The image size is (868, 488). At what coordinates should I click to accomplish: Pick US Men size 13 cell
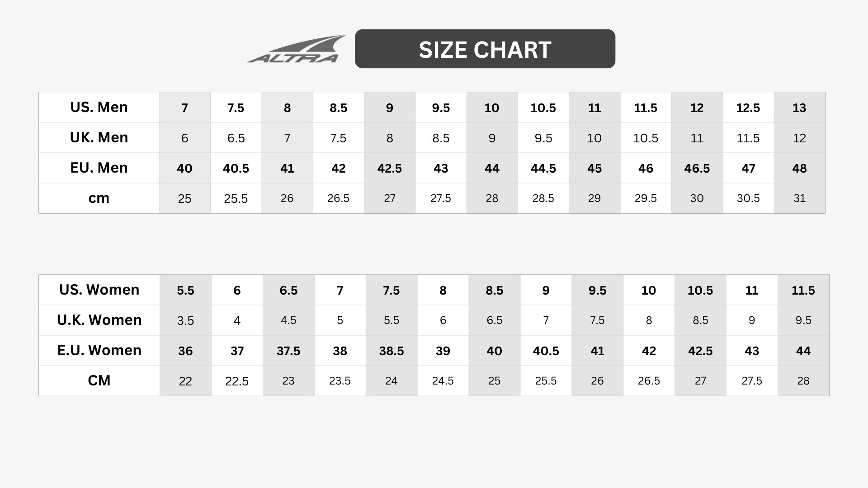[799, 108]
